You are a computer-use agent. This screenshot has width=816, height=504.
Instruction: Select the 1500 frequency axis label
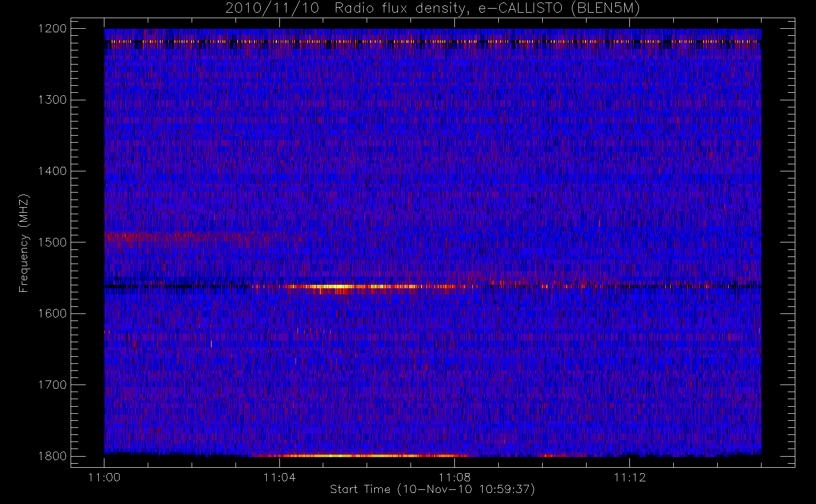pos(52,242)
